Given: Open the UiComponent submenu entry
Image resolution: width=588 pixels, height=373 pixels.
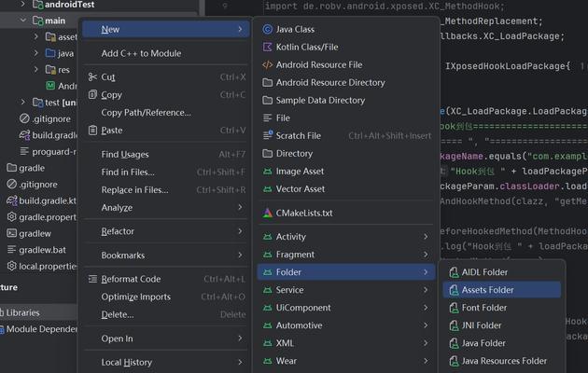Looking at the screenshot, I should (345, 308).
